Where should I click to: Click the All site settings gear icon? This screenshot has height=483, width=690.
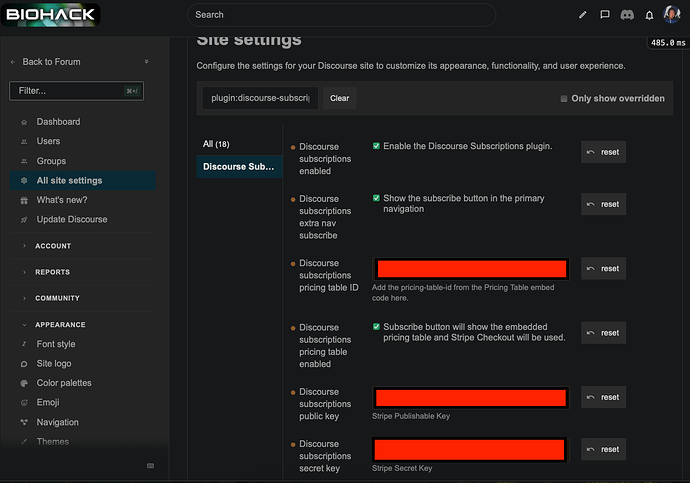pos(24,180)
